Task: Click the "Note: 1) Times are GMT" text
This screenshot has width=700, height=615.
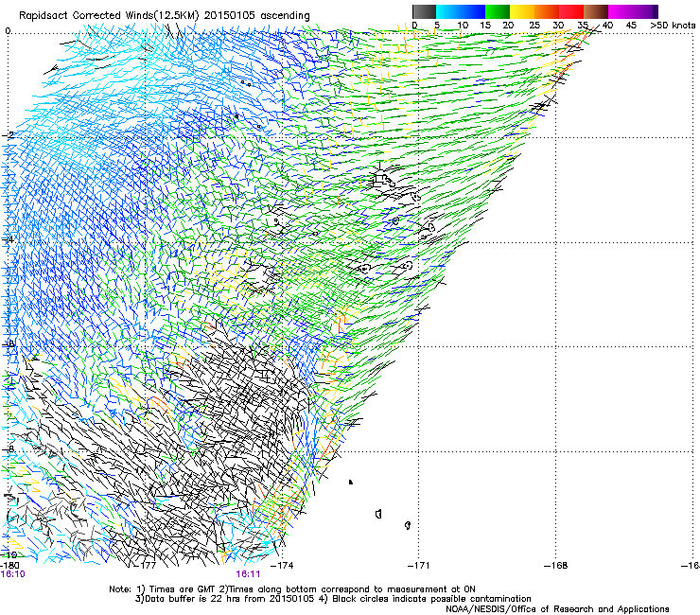Action: click(x=163, y=589)
